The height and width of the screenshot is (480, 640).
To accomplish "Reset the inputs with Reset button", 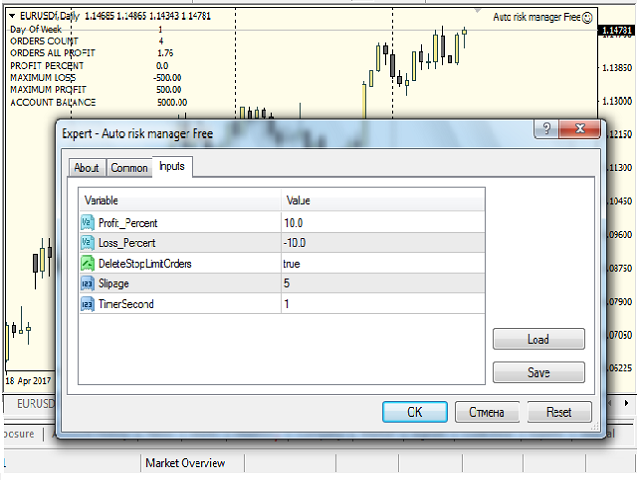I will [x=558, y=411].
